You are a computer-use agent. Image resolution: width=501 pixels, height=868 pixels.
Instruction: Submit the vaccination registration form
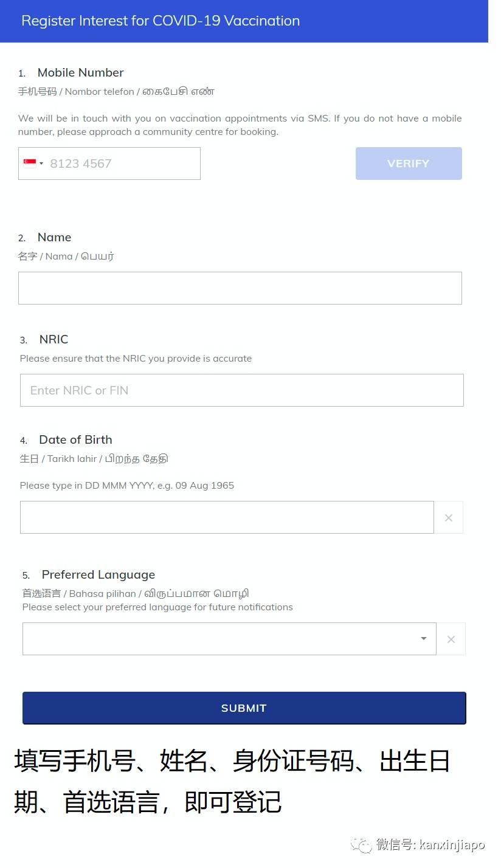coord(244,708)
